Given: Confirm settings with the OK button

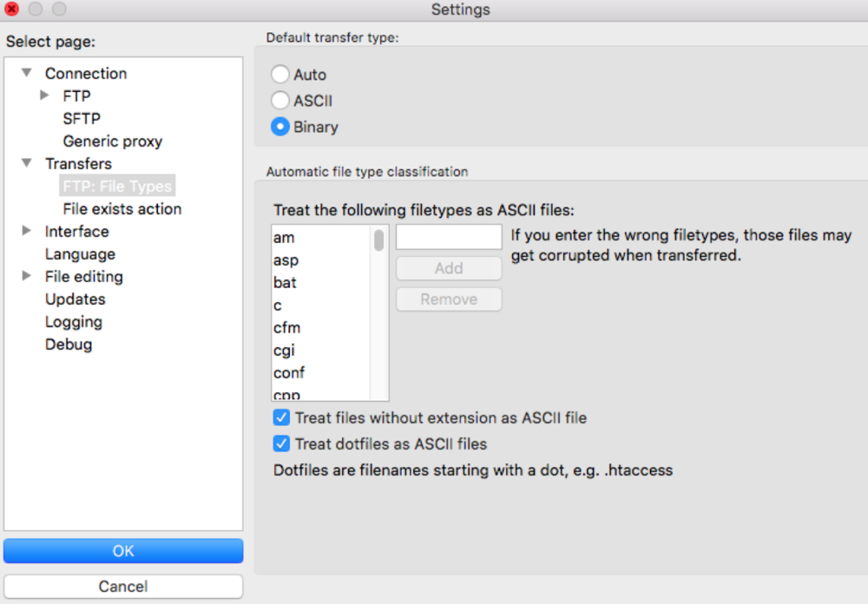Looking at the screenshot, I should (123, 551).
